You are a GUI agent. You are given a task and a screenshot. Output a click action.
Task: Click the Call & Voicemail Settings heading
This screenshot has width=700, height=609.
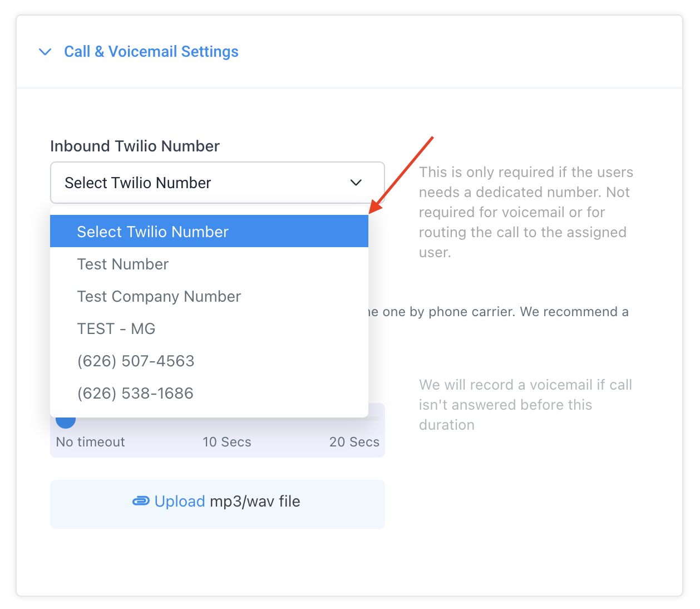click(x=151, y=52)
